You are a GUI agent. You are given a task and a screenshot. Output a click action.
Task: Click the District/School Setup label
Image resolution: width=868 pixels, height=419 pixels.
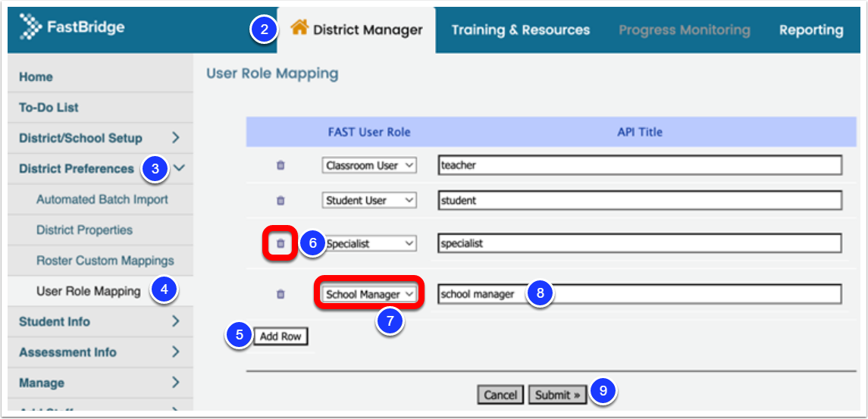tap(80, 138)
